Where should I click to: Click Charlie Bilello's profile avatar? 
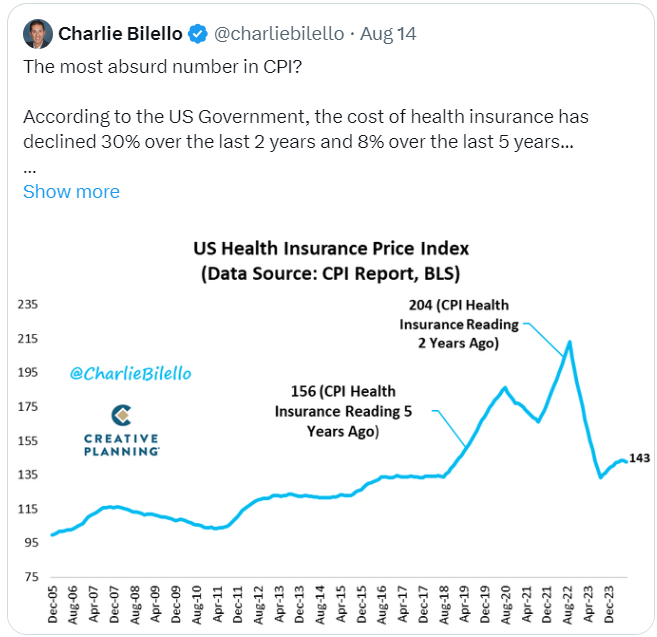point(38,33)
